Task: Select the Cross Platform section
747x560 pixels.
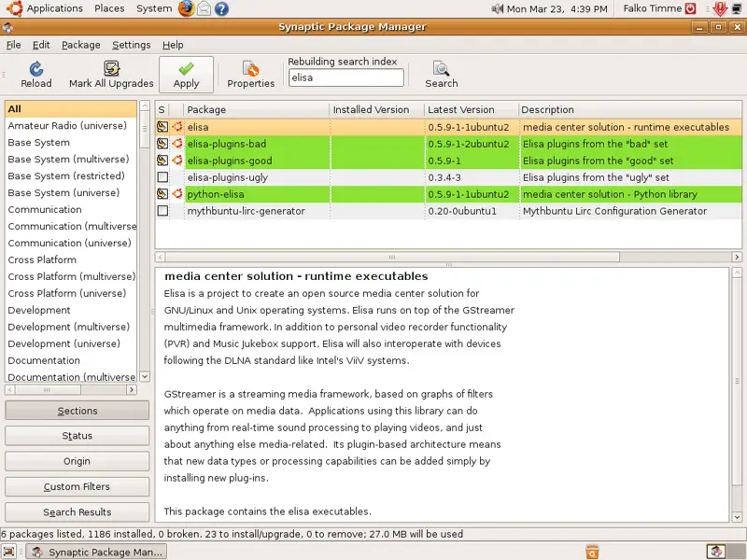Action: coord(71,259)
